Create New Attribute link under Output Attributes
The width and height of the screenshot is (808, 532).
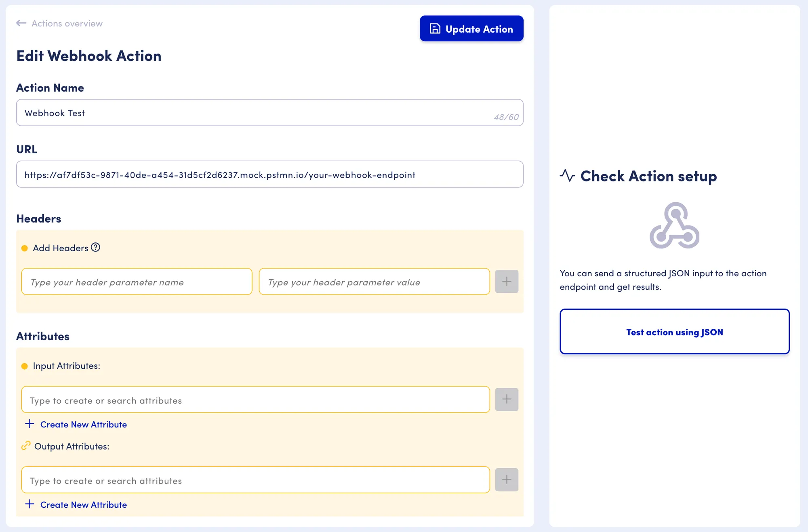(x=84, y=505)
